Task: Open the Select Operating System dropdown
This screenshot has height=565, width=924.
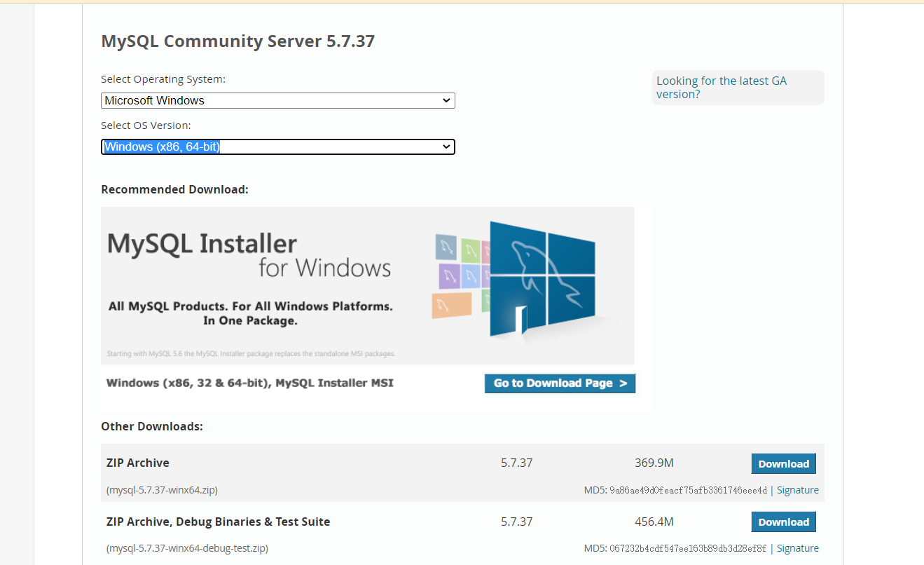Action: coord(278,100)
